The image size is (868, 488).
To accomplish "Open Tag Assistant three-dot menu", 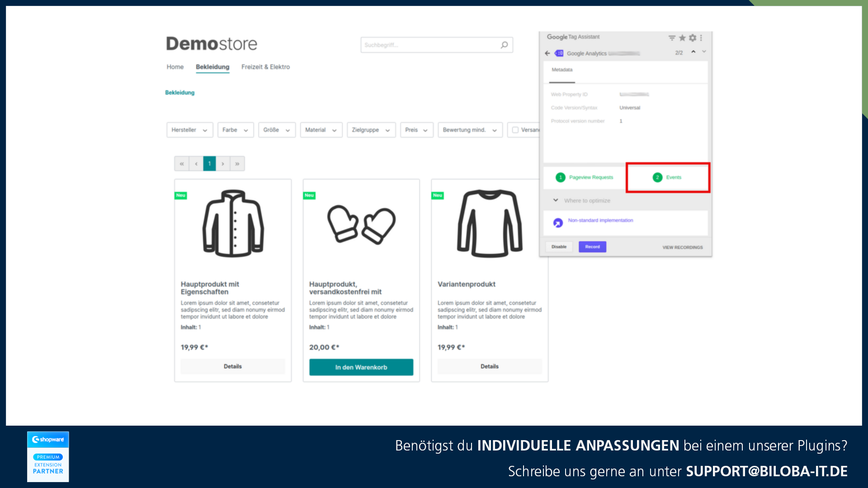I will point(701,38).
